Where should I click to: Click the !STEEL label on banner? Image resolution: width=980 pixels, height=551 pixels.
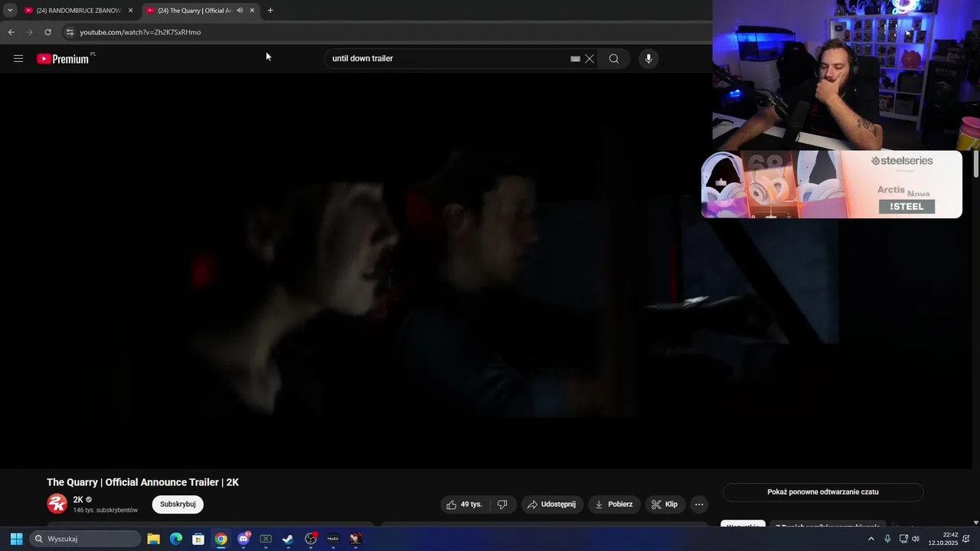tap(906, 207)
